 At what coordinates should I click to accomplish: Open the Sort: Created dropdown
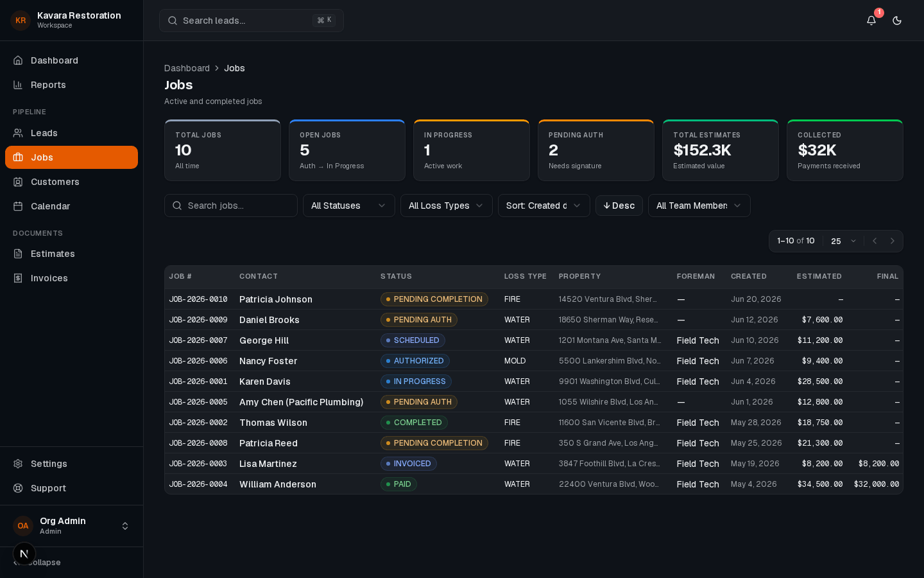click(544, 206)
